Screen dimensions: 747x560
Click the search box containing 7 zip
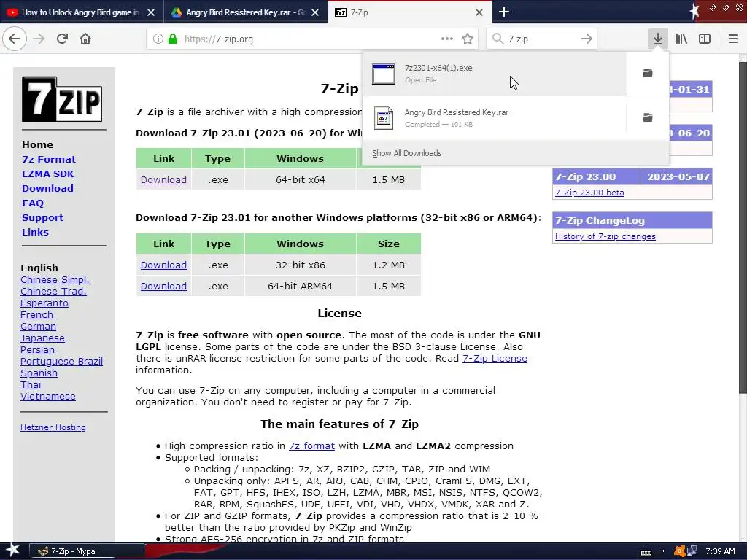point(542,39)
